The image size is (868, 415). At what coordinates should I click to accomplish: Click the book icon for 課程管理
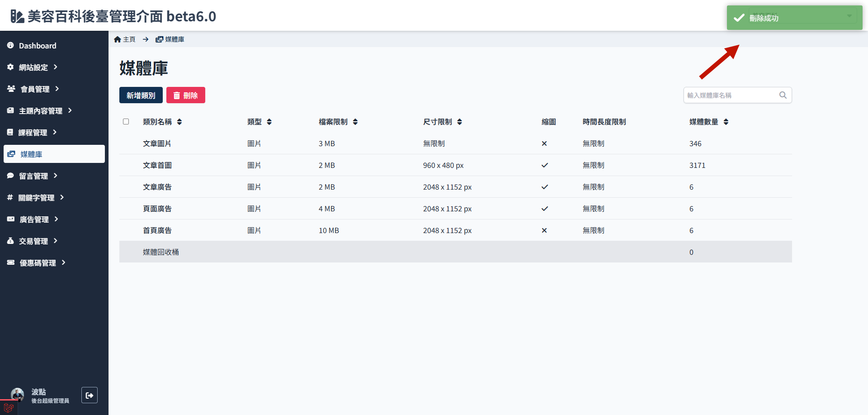[10, 132]
